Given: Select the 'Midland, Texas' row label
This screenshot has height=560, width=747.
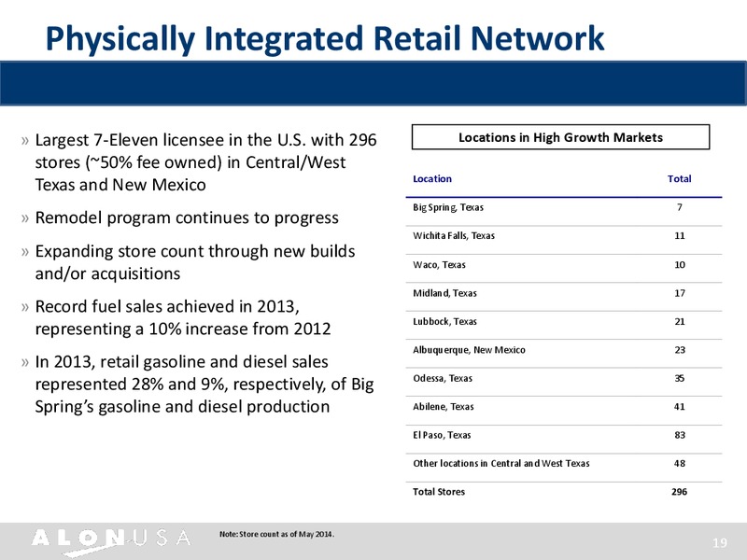Looking at the screenshot, I should (444, 293).
